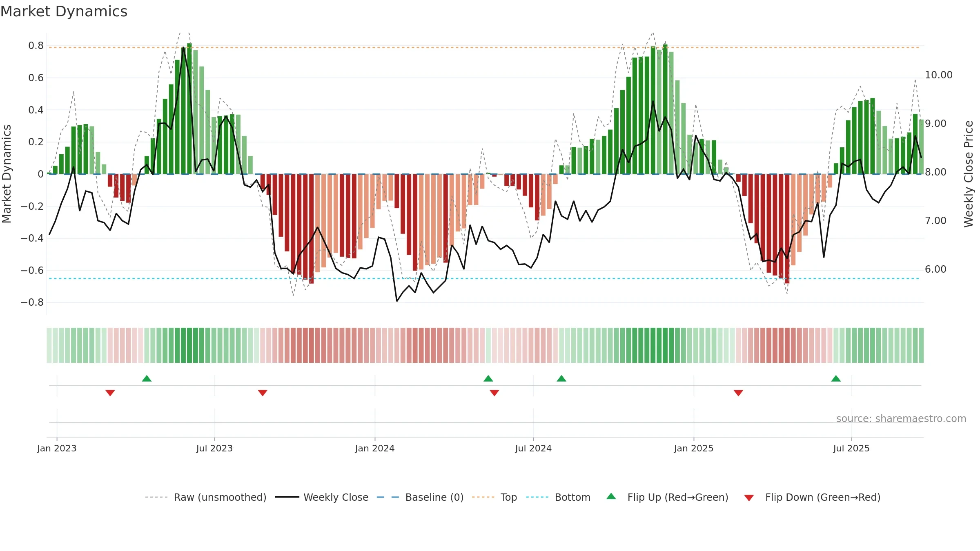This screenshot has width=980, height=551.
Task: Toggle the Flip Down (Green→Red) legend label
Action: click(823, 497)
